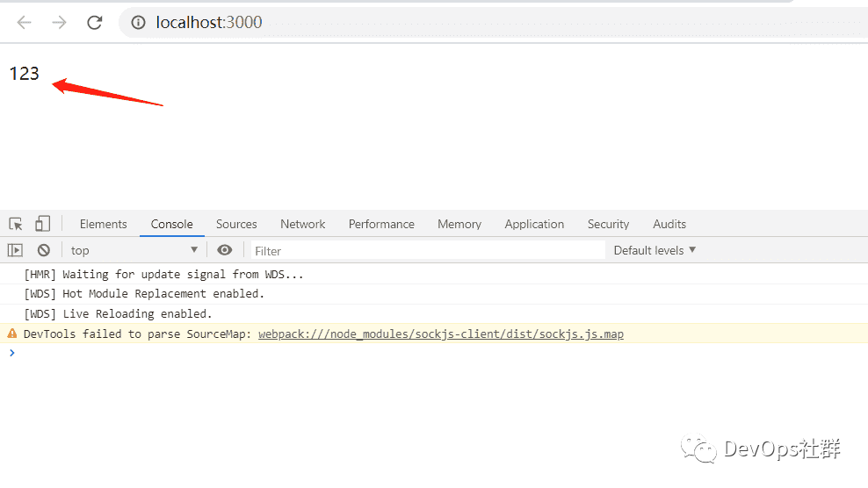Screen dimensions: 868x488
Task: Create a live expression with eye icon
Action: click(224, 250)
